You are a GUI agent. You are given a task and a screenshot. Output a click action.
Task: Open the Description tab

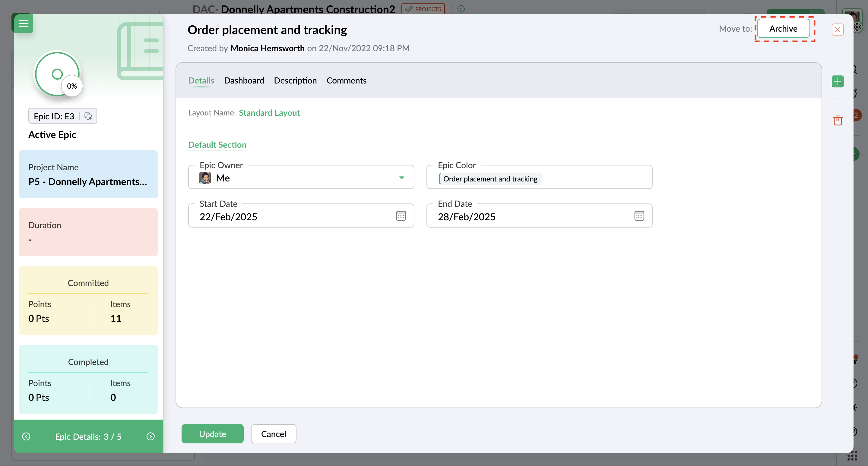[x=295, y=80]
